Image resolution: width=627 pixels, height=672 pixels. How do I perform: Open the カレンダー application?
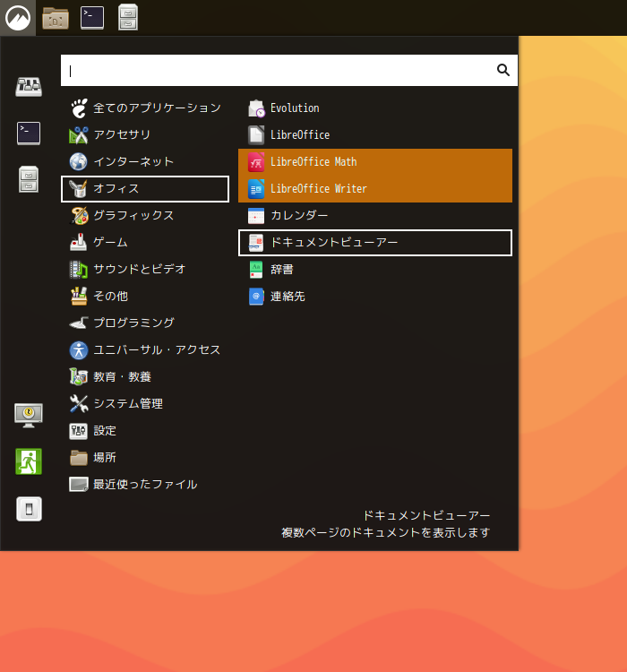[375, 216]
